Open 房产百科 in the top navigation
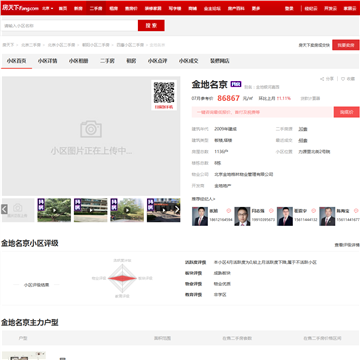The image size is (360, 360). pos(236,8)
